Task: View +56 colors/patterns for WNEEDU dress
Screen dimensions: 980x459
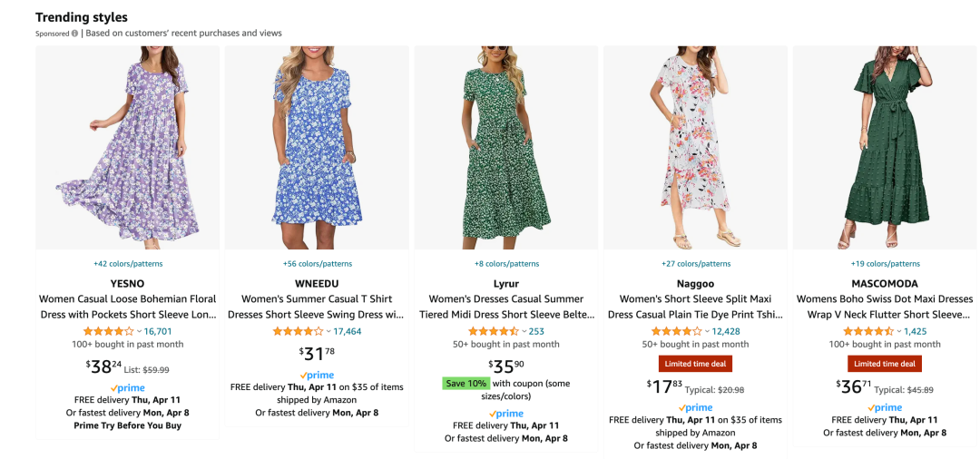Action: click(x=317, y=264)
